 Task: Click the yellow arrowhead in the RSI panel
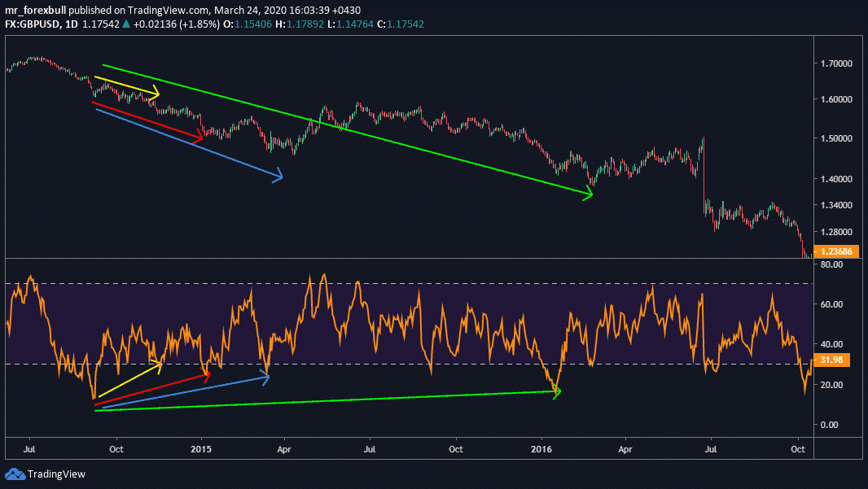pos(157,365)
